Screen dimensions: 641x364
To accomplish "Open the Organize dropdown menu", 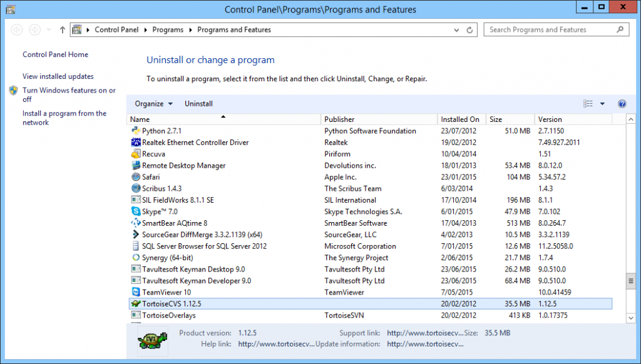I will (154, 104).
